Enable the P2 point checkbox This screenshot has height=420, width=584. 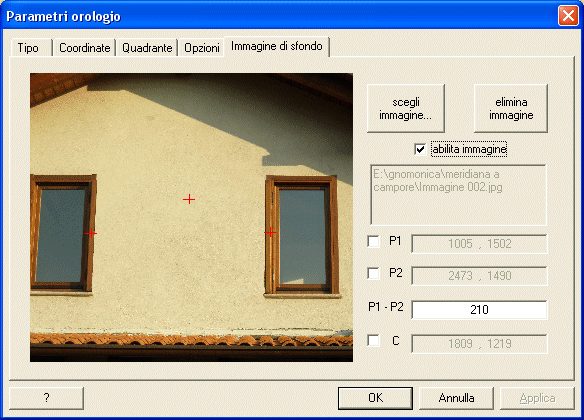pyautogui.click(x=373, y=273)
